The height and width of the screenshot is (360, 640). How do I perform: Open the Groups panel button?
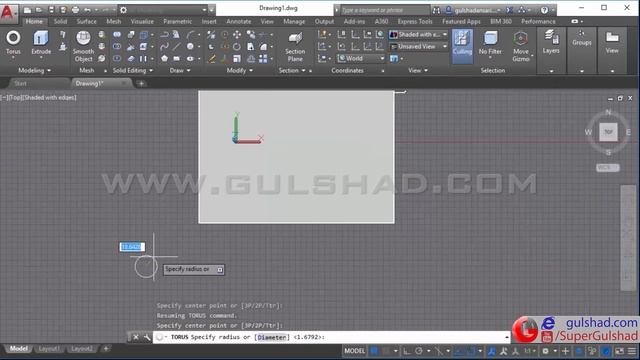582,38
